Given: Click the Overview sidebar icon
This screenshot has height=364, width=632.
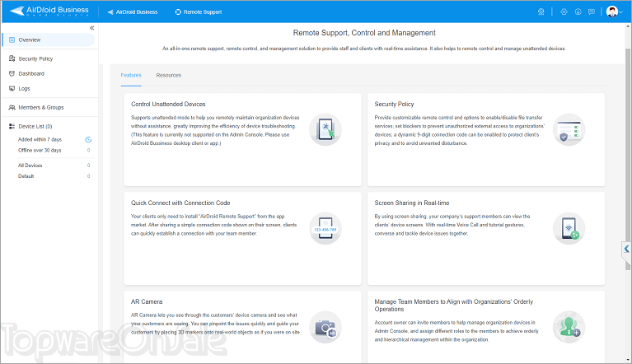Looking at the screenshot, I should pos(12,40).
